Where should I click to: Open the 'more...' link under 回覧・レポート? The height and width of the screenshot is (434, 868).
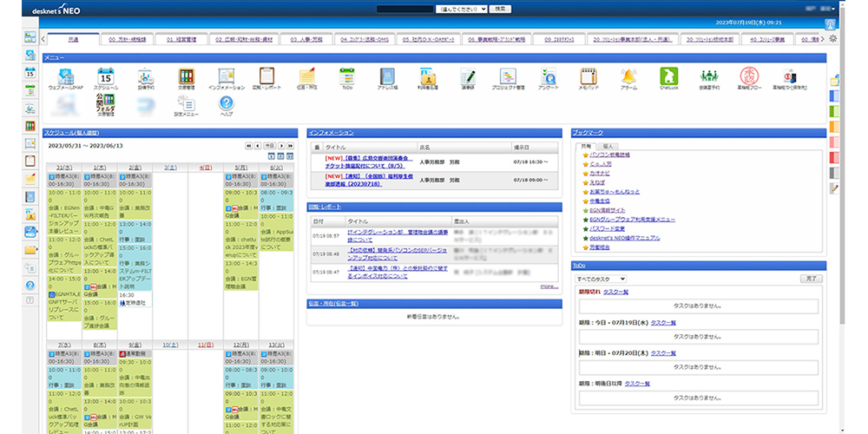549,286
